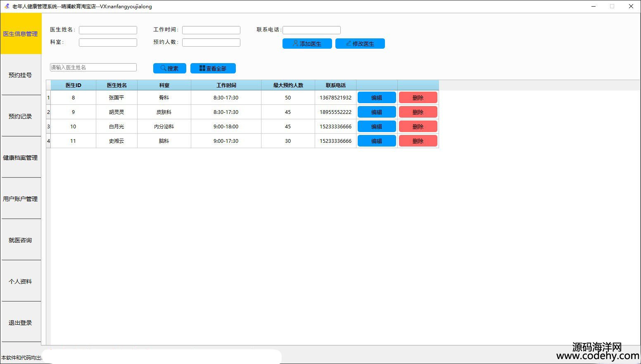641x364 pixels.
Task: Open the 预约挂号 sidebar tab
Action: [x=20, y=75]
